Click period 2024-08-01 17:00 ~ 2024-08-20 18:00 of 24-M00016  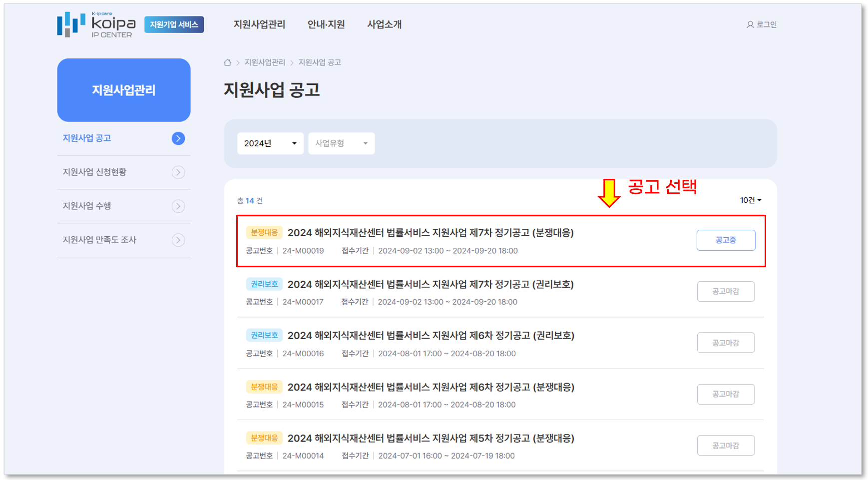(447, 354)
